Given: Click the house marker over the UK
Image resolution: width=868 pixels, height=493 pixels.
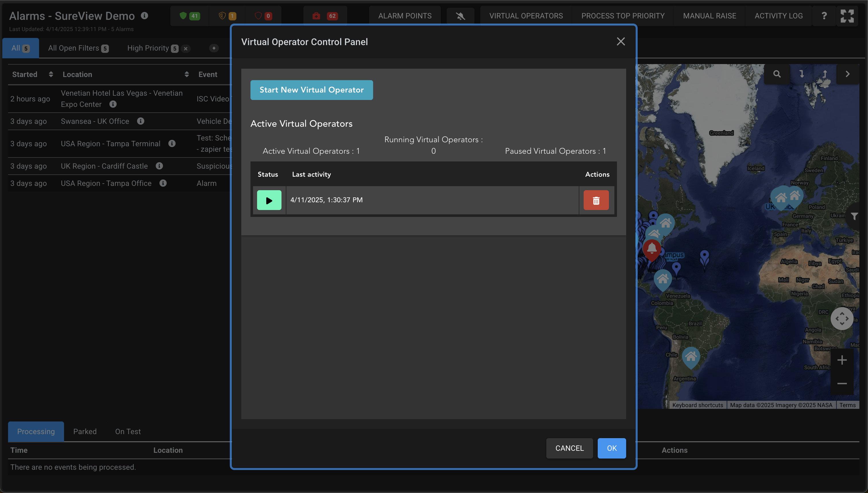Looking at the screenshot, I should pyautogui.click(x=781, y=199).
